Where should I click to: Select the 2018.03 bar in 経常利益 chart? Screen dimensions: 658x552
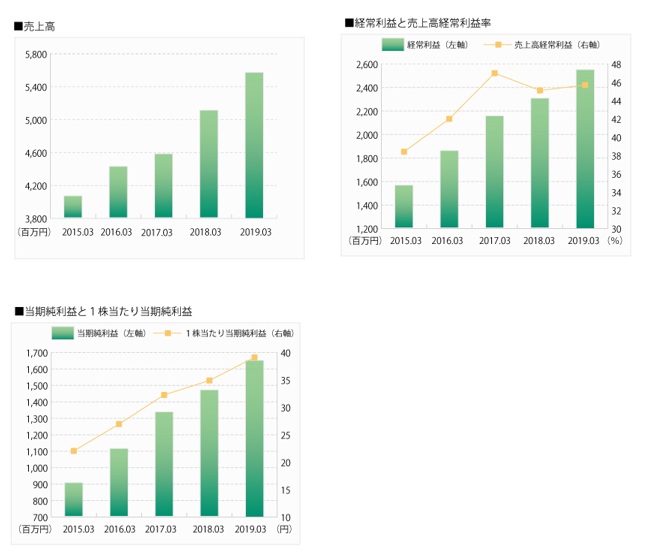coord(540,163)
